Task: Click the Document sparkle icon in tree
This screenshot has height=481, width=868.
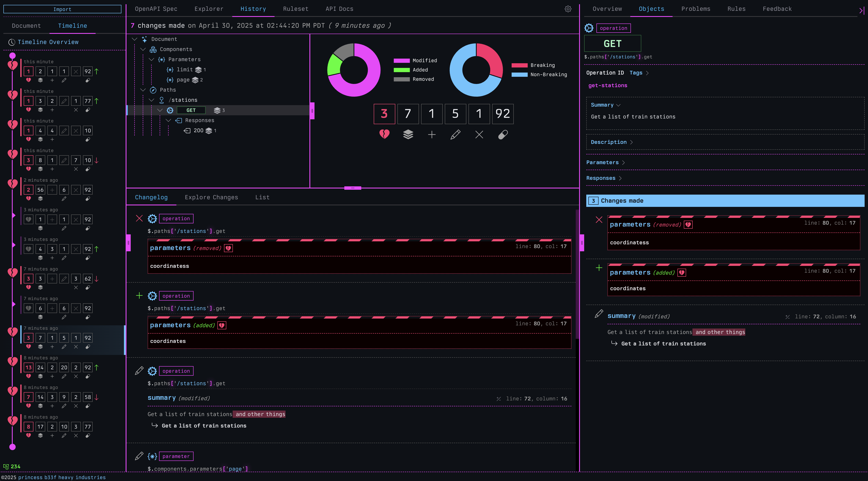Action: [x=144, y=39]
